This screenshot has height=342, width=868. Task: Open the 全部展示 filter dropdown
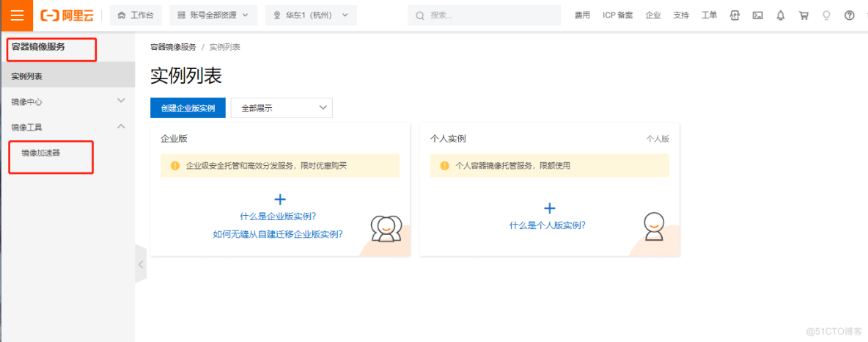click(282, 108)
